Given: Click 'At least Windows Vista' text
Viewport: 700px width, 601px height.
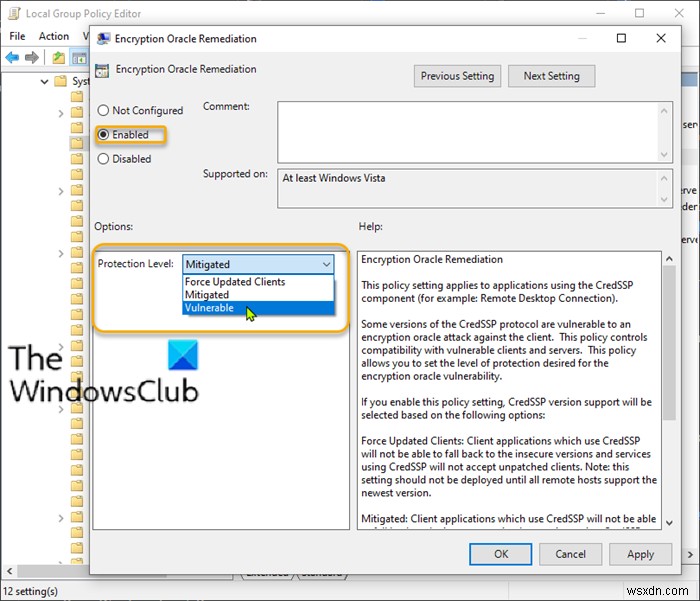Looking at the screenshot, I should pos(333,178).
